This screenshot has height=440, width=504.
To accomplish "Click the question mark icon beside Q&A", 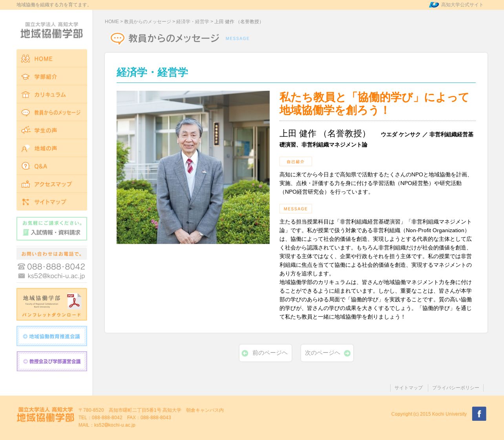I will tap(26, 166).
